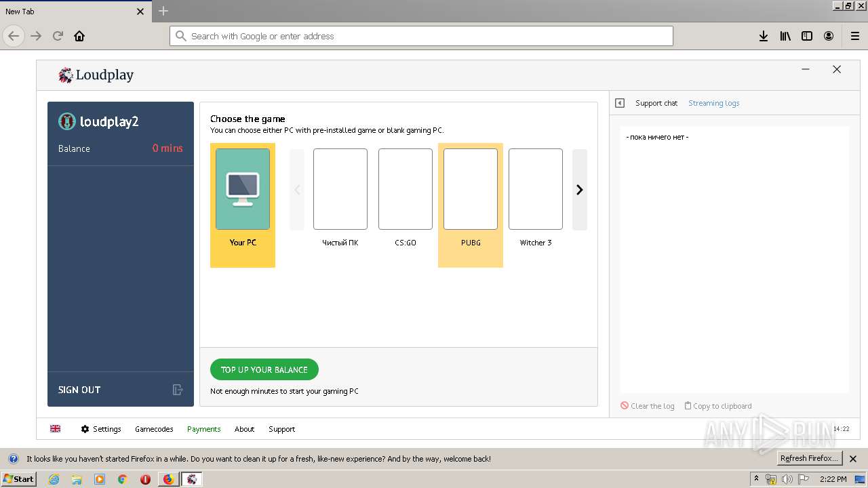Click Firefox back button

(x=14, y=36)
